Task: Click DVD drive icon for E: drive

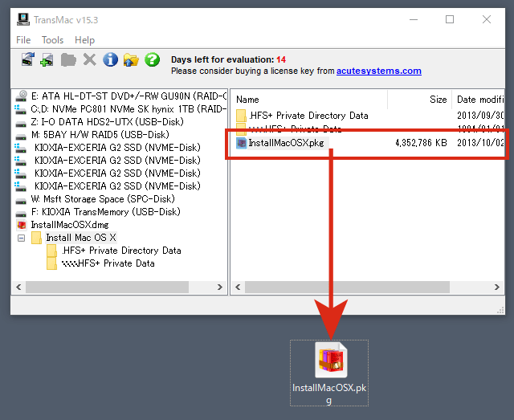Action: coord(22,96)
